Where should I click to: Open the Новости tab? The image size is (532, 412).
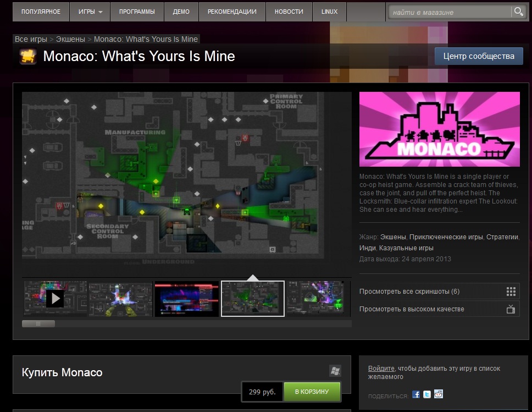pyautogui.click(x=289, y=12)
